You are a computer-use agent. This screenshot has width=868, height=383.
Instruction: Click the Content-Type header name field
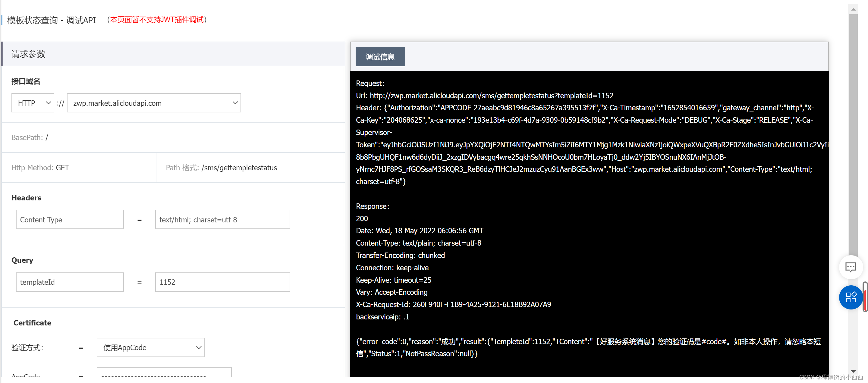(x=70, y=220)
